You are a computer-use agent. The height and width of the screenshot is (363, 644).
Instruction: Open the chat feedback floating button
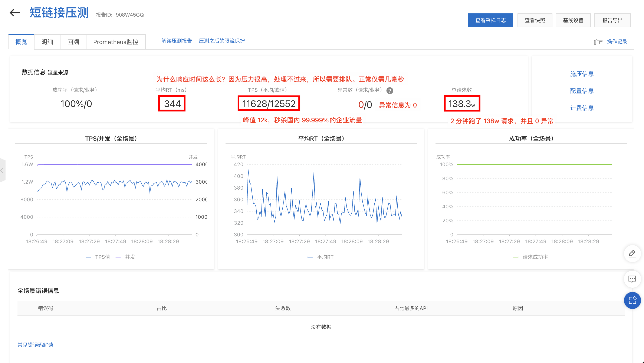click(x=632, y=279)
